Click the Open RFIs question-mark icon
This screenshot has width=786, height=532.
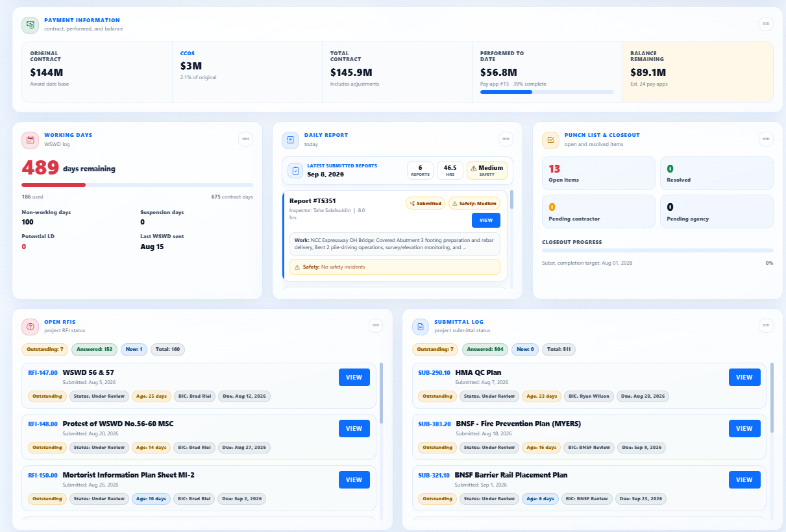click(x=30, y=326)
